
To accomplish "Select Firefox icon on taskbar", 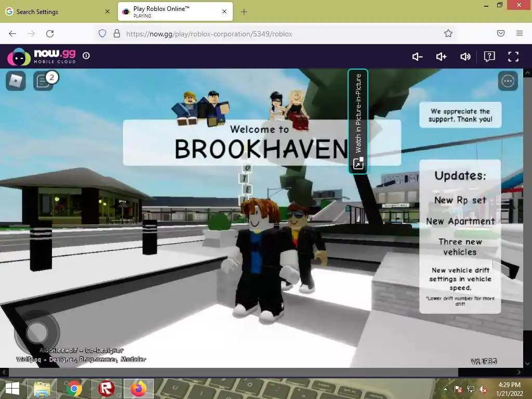I will (139, 389).
